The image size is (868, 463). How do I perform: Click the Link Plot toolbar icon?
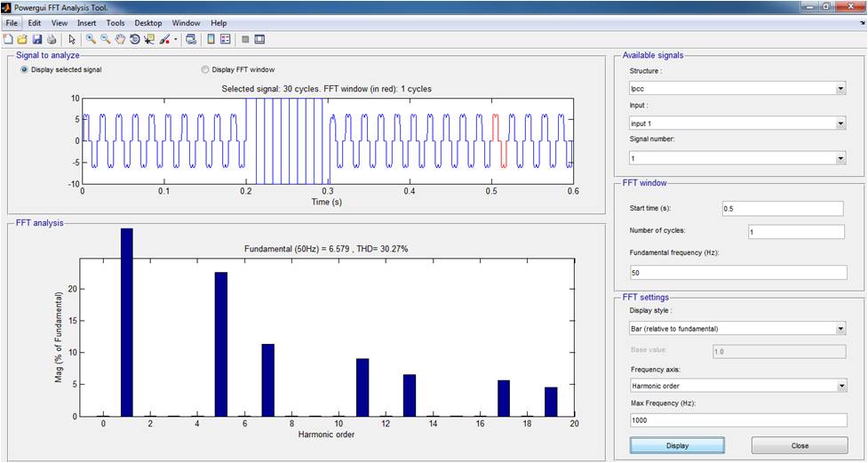pyautogui.click(x=191, y=39)
